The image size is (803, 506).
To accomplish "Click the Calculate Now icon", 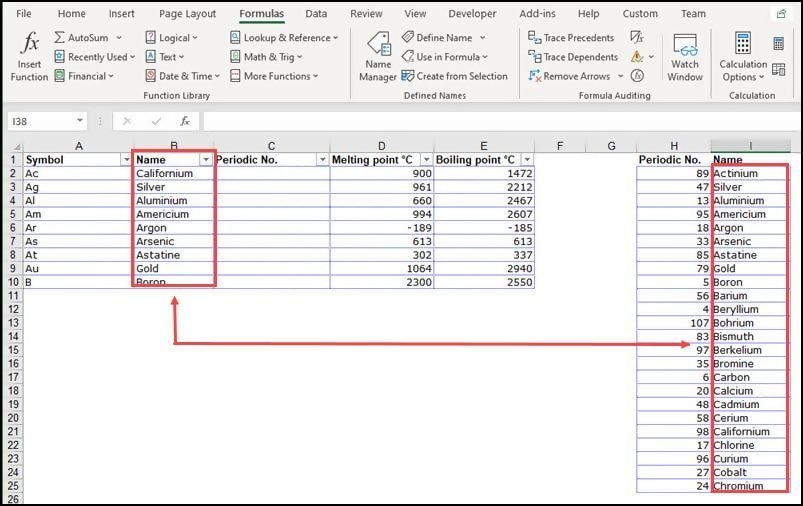I will coord(778,44).
